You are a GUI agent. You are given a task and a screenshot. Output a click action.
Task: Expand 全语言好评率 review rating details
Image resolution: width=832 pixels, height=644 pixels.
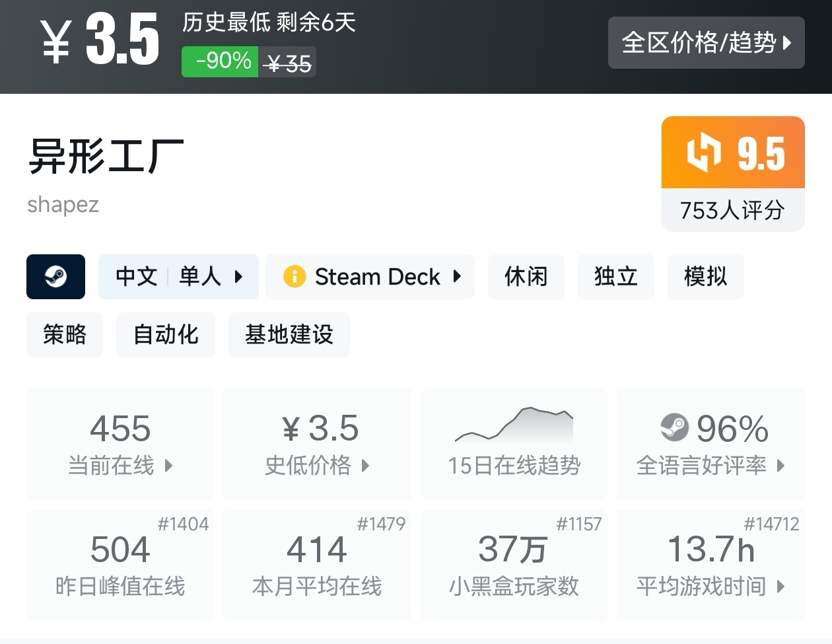[x=781, y=466]
